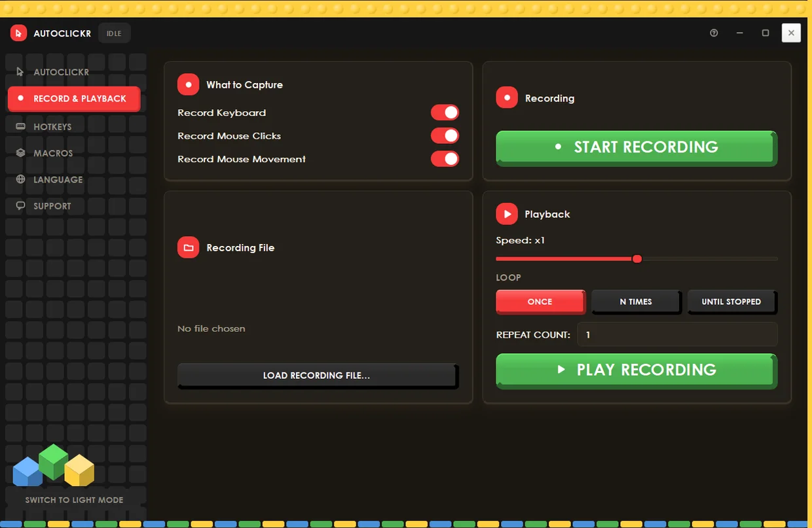
Task: Click the AutoClickr red logo icon
Action: (x=18, y=33)
